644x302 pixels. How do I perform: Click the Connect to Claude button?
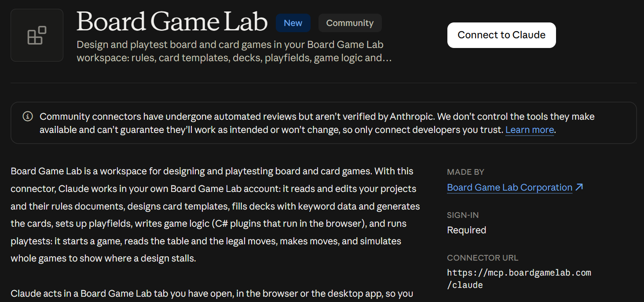pos(501,35)
